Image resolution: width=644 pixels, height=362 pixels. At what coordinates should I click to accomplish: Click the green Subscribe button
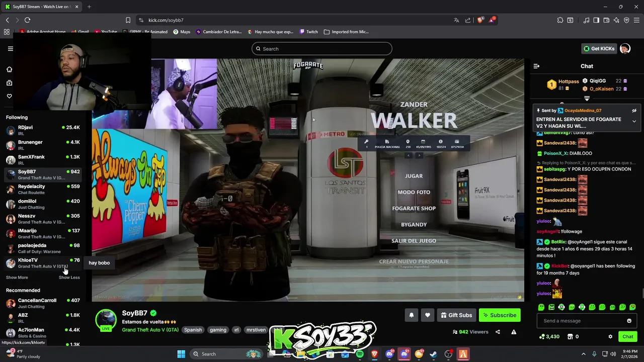(x=500, y=315)
